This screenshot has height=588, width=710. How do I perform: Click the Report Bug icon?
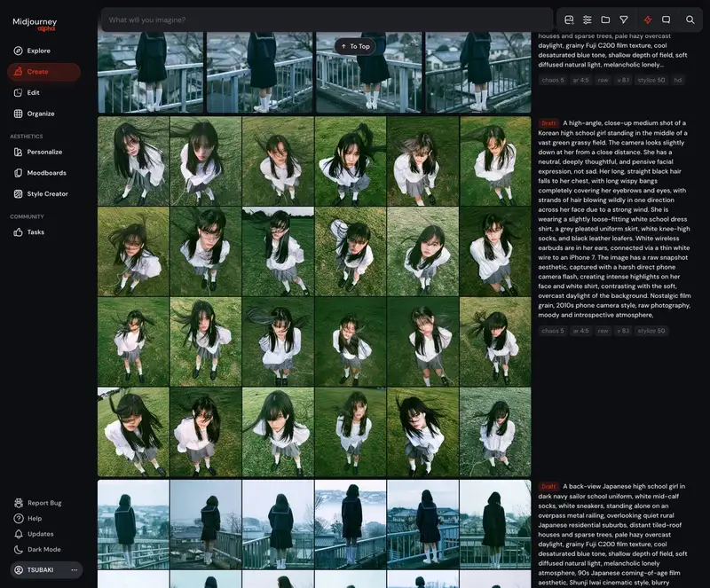tap(19, 503)
